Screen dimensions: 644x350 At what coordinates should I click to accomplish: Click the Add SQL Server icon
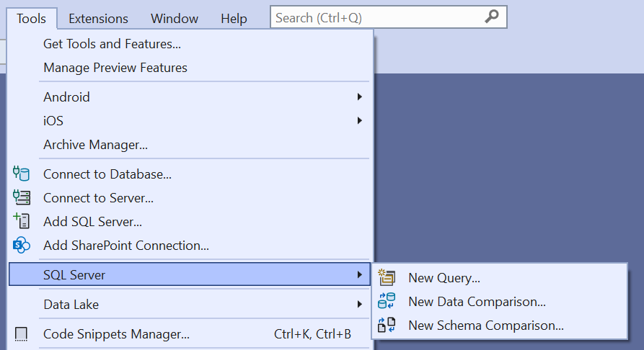[22, 221]
